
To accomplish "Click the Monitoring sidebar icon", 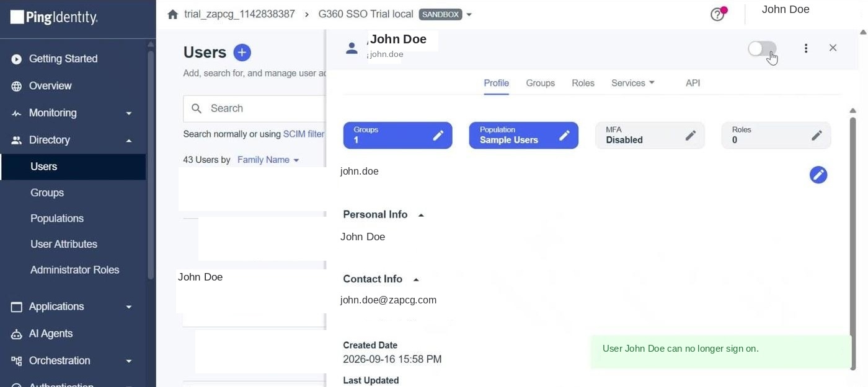I will coord(17,113).
